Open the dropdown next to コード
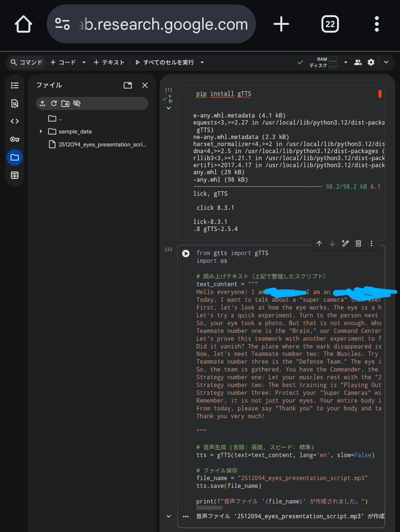This screenshot has height=532, width=400. tap(84, 62)
